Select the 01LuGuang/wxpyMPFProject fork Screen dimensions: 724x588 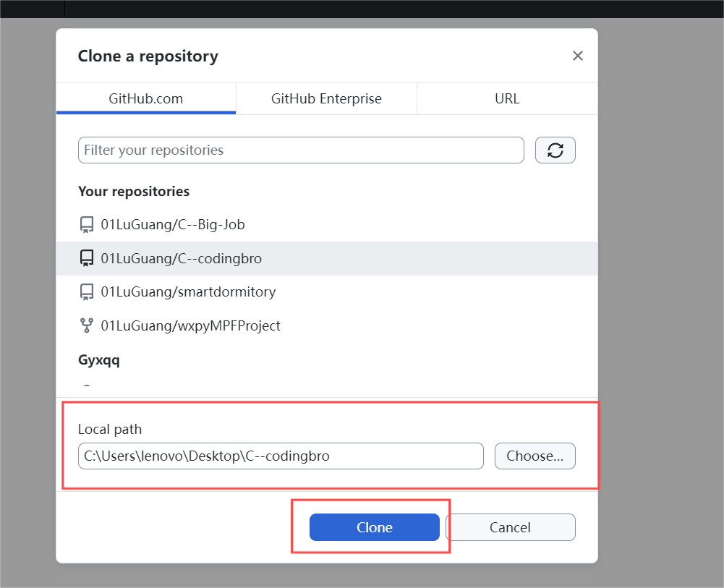click(x=327, y=326)
